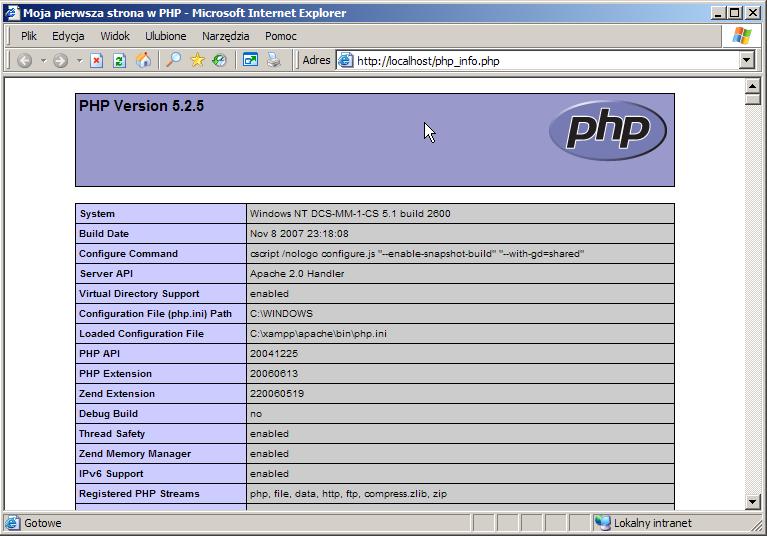This screenshot has width=767, height=536.
Task: Click the vertical scrollbar thumb
Action: (752, 100)
